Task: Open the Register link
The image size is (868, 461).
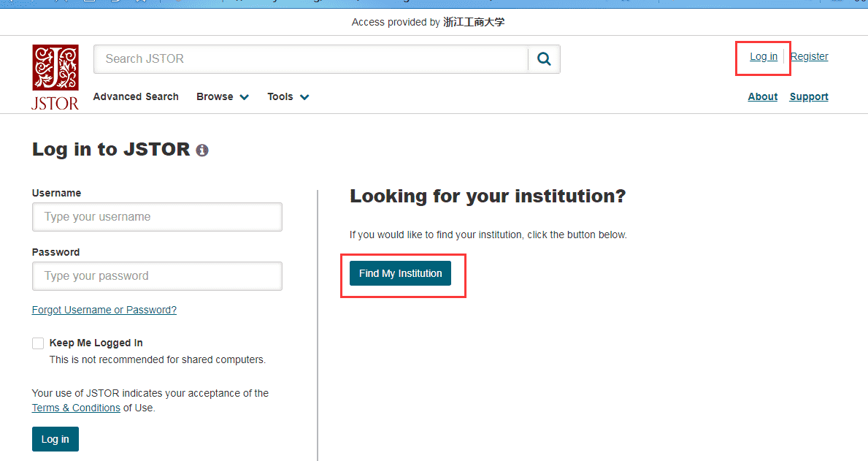Action: (x=809, y=56)
